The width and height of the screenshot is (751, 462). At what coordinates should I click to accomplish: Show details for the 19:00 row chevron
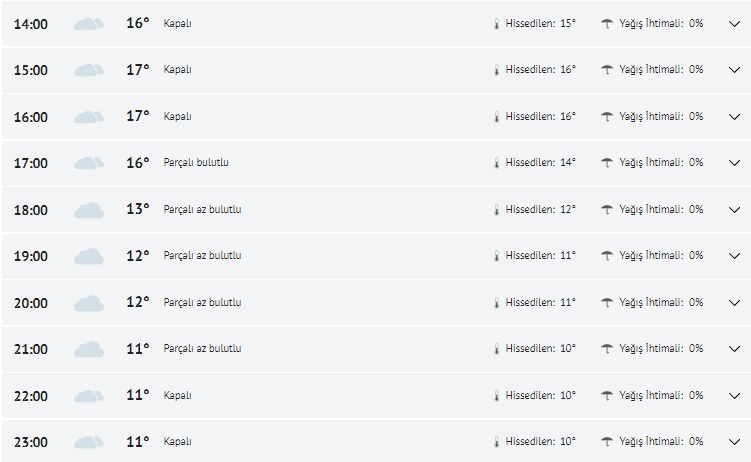[x=735, y=256]
